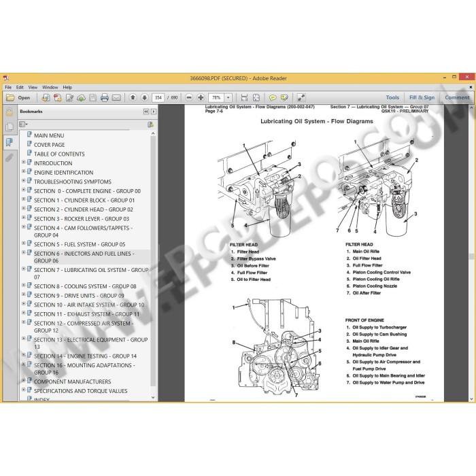Open the File menu
The image size is (476, 476).
point(8,87)
